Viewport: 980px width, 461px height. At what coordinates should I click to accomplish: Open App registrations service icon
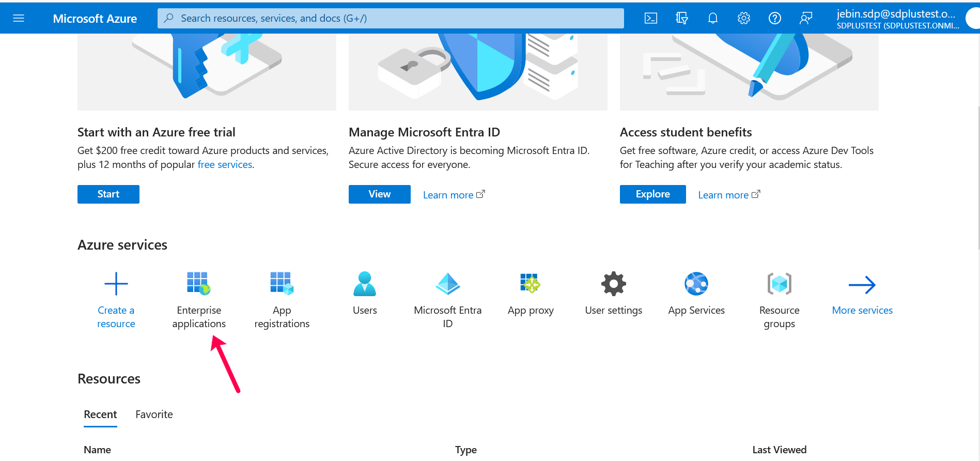(282, 284)
